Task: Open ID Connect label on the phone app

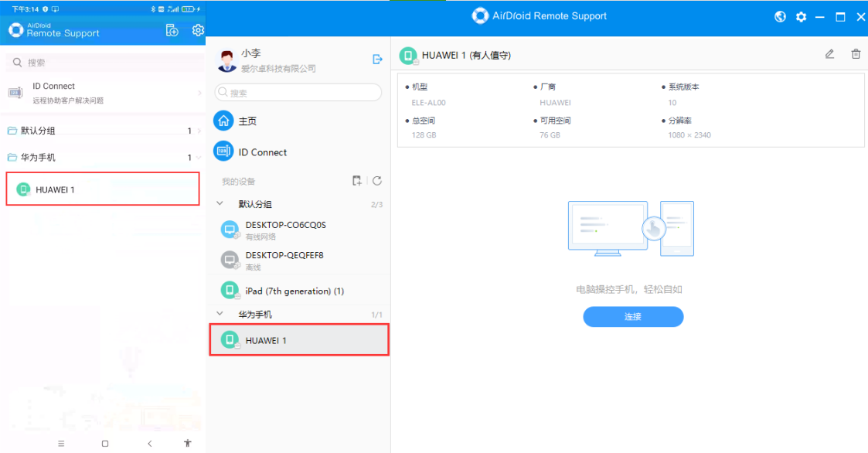Action: 53,86
